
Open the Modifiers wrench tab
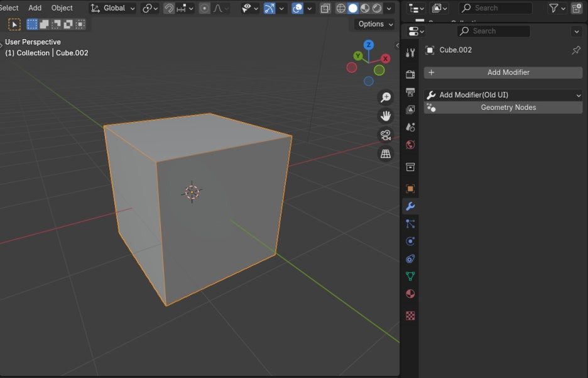410,206
